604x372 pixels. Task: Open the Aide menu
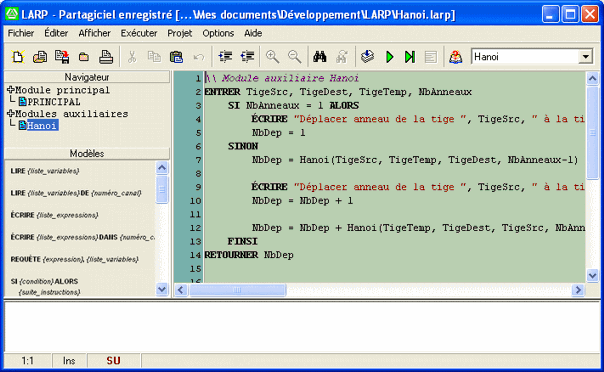[253, 34]
